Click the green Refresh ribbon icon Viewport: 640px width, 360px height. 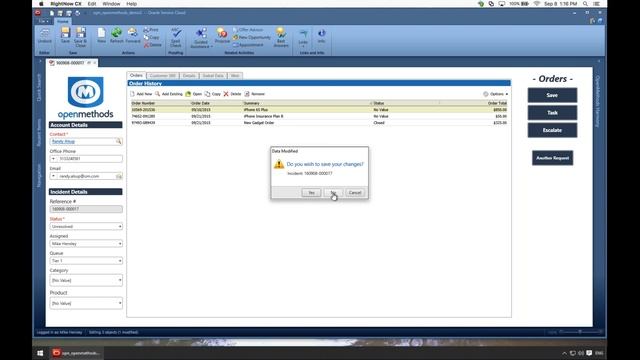pyautogui.click(x=116, y=36)
